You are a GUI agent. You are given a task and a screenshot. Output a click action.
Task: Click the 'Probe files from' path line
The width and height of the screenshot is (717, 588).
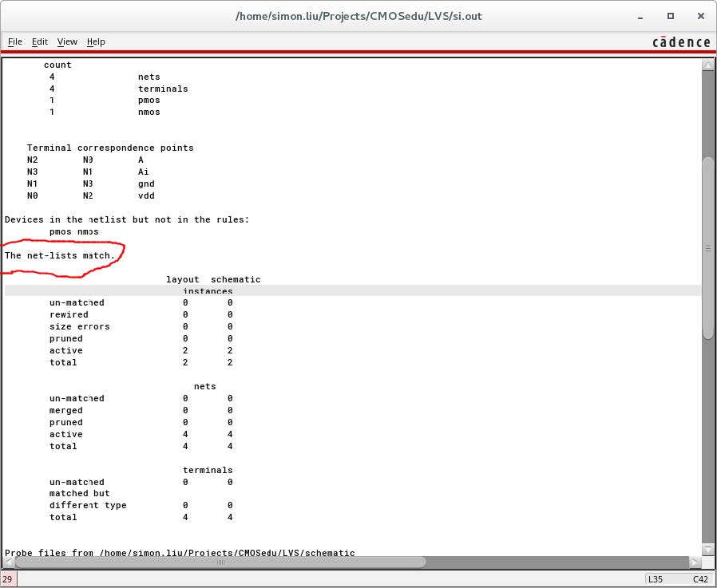pyautogui.click(x=180, y=552)
